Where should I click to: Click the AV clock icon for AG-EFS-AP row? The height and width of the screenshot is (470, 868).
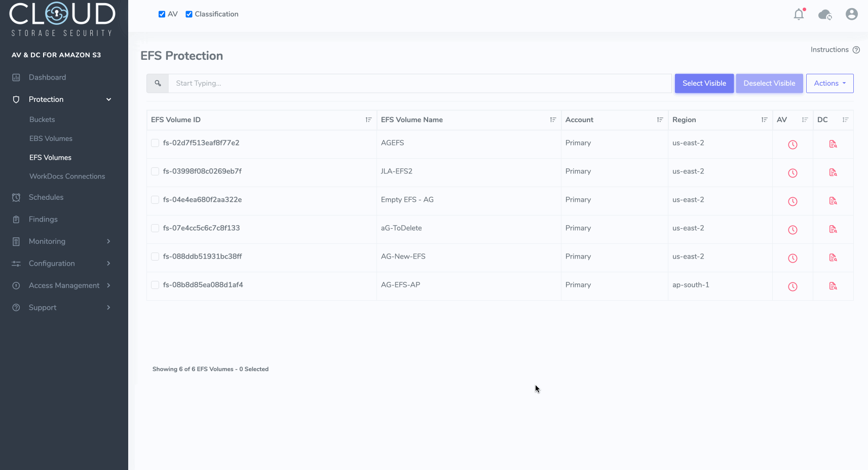click(792, 287)
